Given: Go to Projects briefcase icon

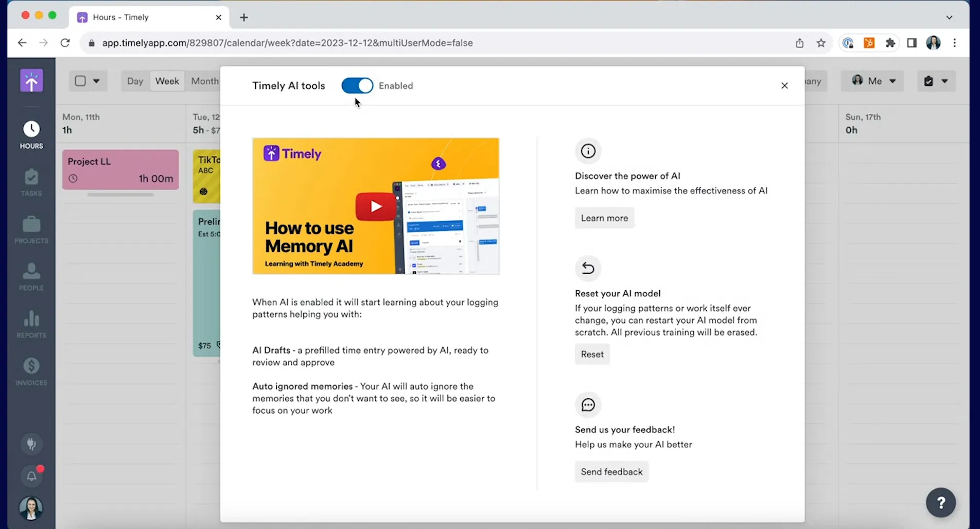Looking at the screenshot, I should [31, 230].
